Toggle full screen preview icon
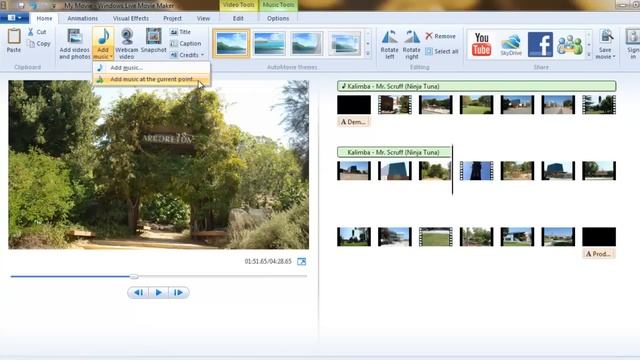The image size is (640, 360). (302, 262)
